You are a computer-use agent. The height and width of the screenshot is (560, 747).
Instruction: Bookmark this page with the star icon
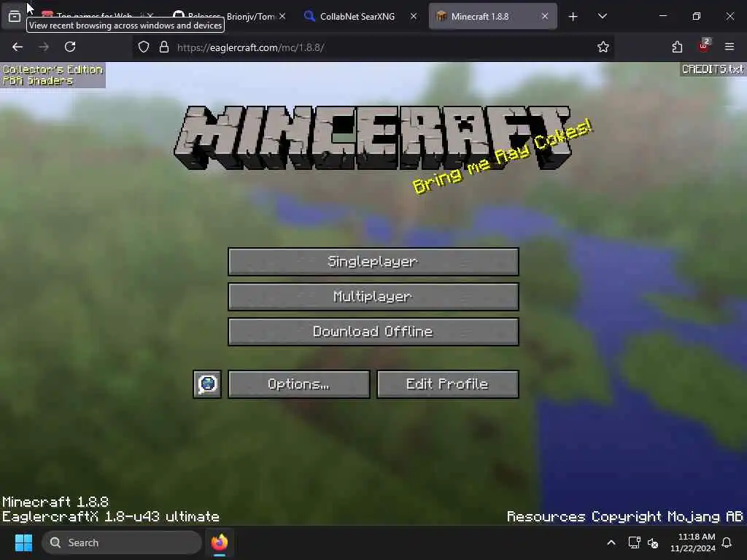pos(603,47)
